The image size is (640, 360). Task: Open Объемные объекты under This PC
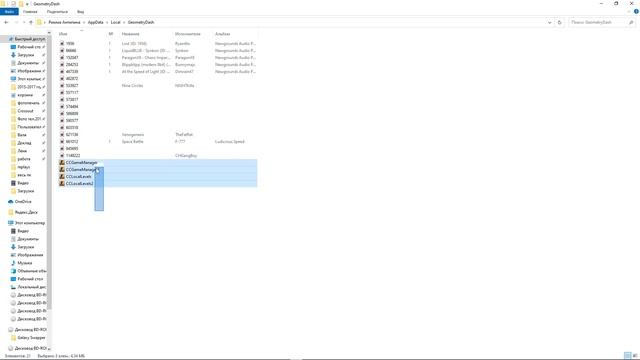point(31,271)
